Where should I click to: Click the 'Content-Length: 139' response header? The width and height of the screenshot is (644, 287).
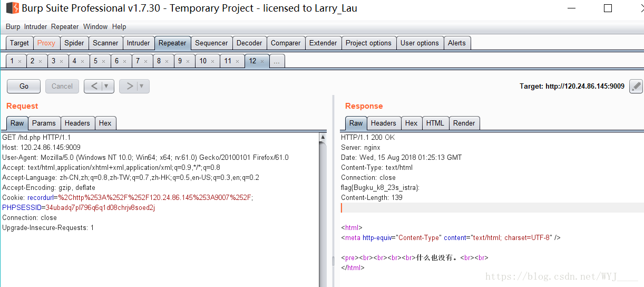click(x=372, y=197)
